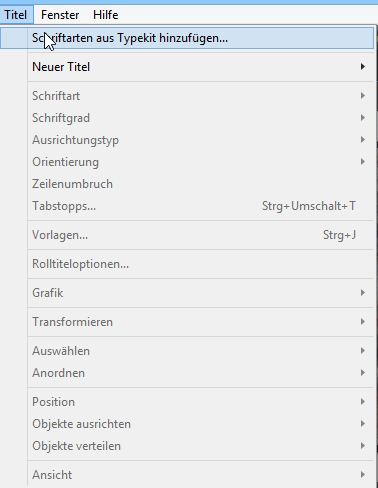Expand the Neuer Titel submenu

click(x=201, y=67)
